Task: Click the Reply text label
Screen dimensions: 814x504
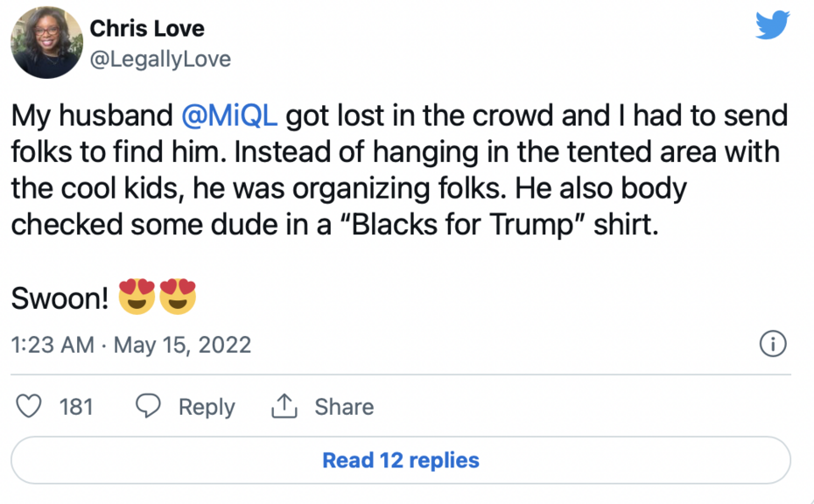Action: coord(207,406)
